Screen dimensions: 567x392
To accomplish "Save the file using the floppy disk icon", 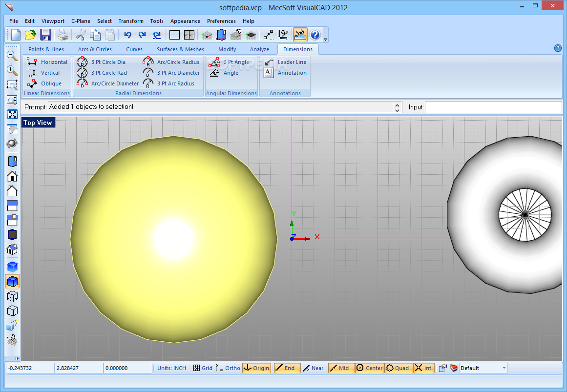I will pyautogui.click(x=45, y=35).
